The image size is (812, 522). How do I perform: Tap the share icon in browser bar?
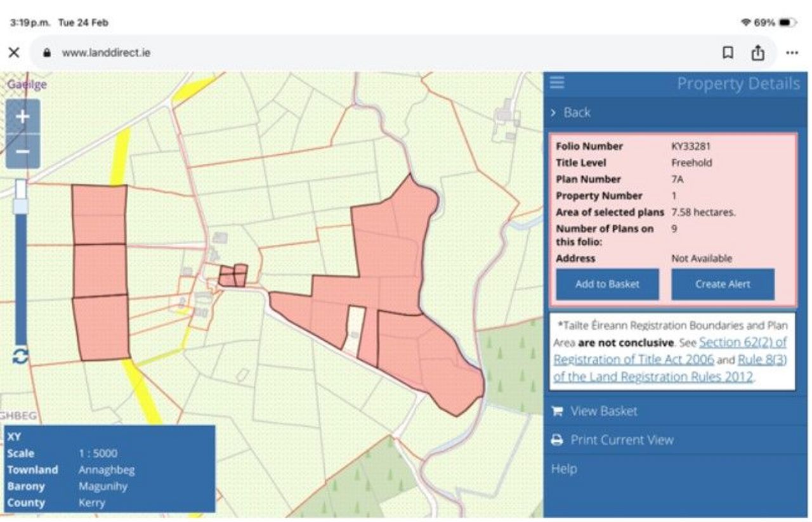(757, 53)
